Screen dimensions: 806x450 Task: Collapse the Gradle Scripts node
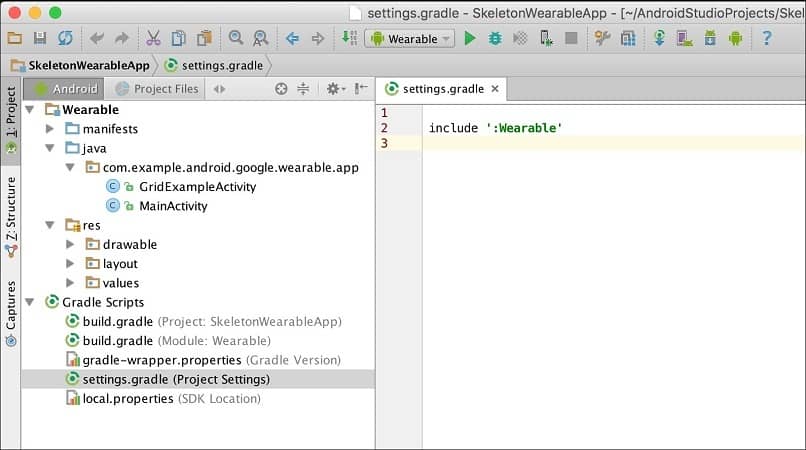(x=29, y=302)
